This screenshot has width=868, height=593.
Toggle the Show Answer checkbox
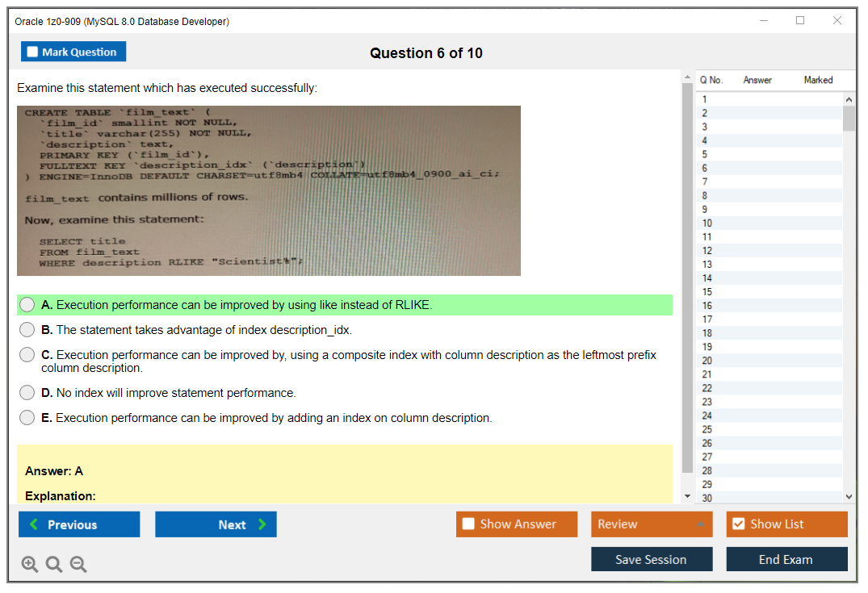tap(468, 524)
